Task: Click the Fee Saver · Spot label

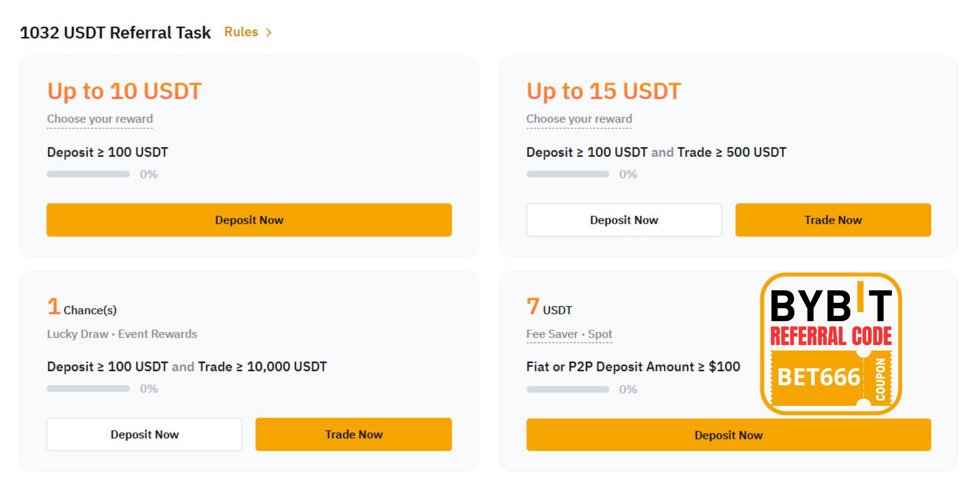Action: coord(569,334)
